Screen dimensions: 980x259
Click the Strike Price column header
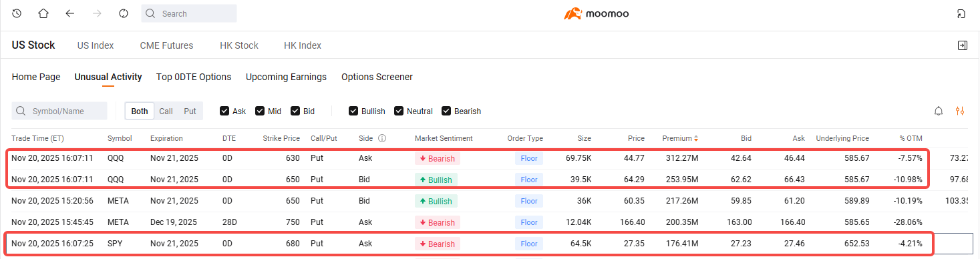click(281, 139)
